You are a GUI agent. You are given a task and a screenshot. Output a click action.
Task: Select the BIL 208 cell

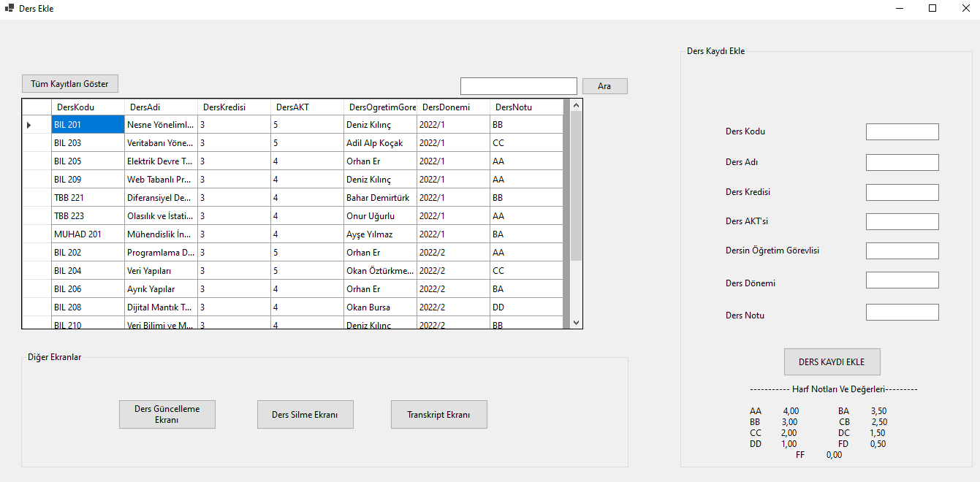point(88,307)
